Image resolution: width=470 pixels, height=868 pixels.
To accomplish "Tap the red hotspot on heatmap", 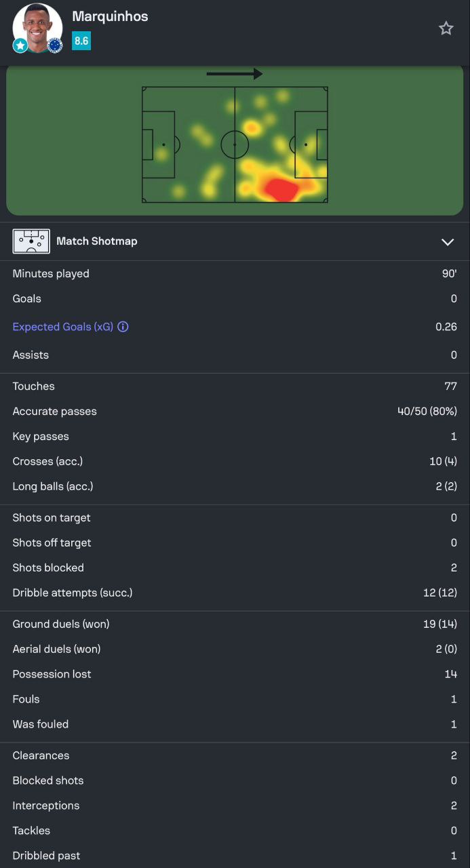I will coord(281,189).
